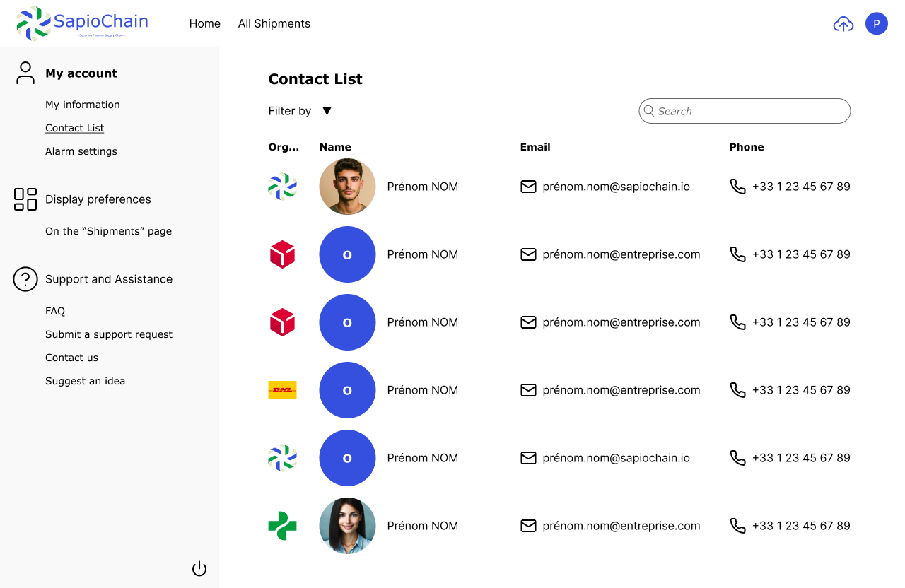This screenshot has height=588, width=905.
Task: Click the DHL organization logo
Action: point(282,390)
